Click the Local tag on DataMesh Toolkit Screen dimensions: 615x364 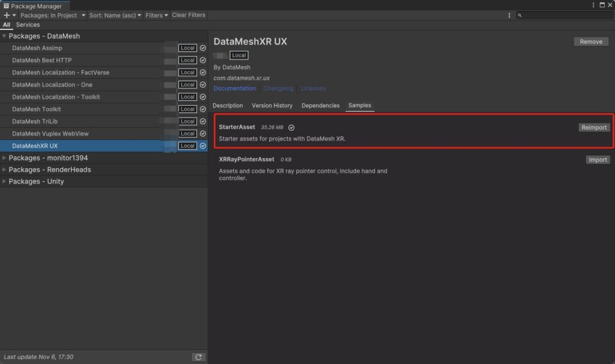[187, 109]
